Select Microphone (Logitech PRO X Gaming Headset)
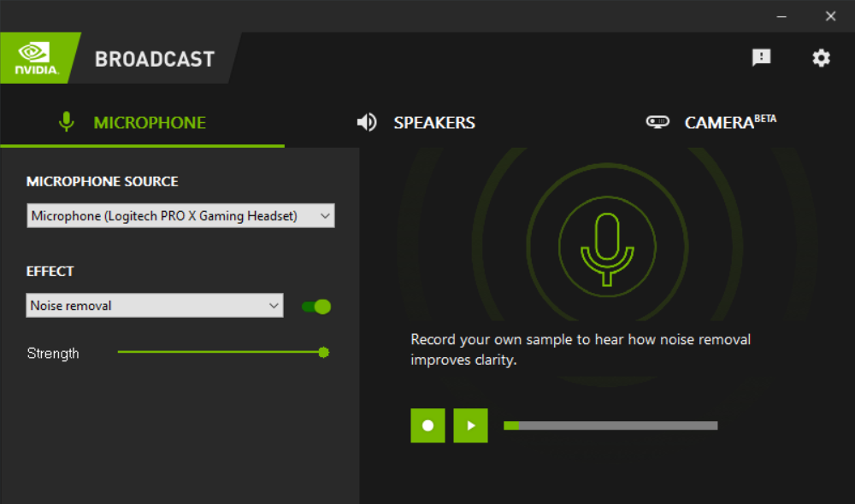855x504 pixels. point(180,215)
